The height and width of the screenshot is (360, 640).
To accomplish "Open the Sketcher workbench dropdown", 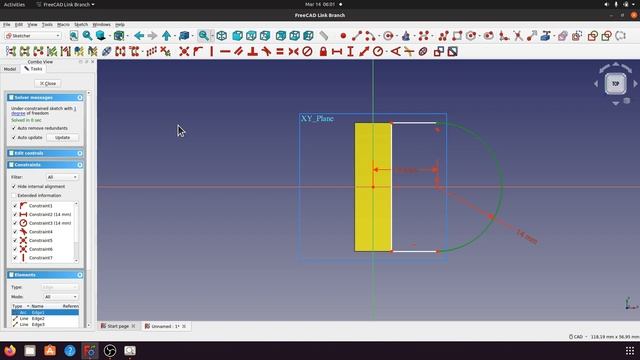I will [33, 36].
